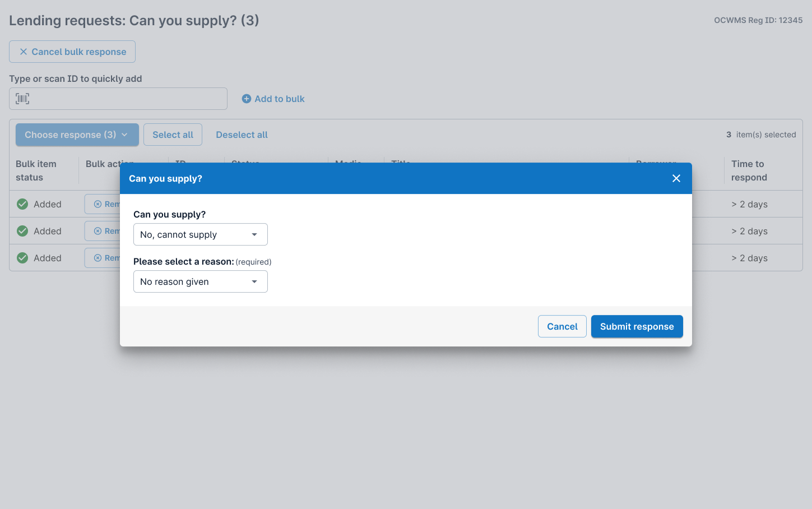Click the Bulk item status column header
Screen dimensions: 812x509
(36, 170)
